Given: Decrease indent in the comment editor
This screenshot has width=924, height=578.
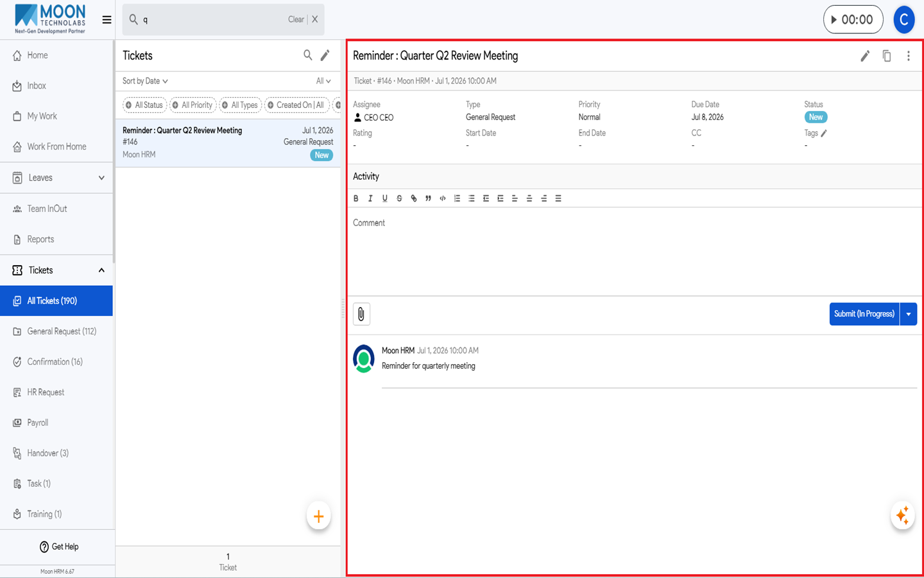Looking at the screenshot, I should [x=486, y=198].
